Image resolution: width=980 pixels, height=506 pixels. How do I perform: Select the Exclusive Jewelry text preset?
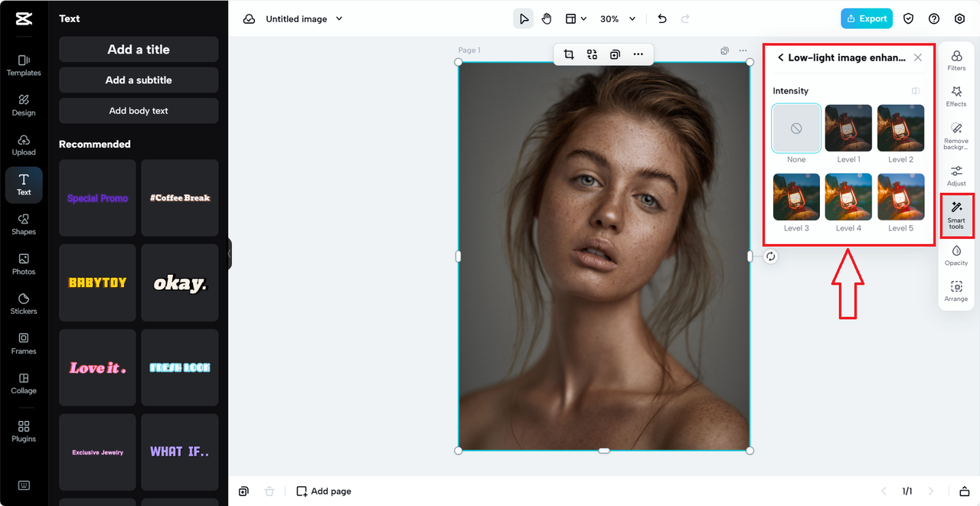(97, 452)
